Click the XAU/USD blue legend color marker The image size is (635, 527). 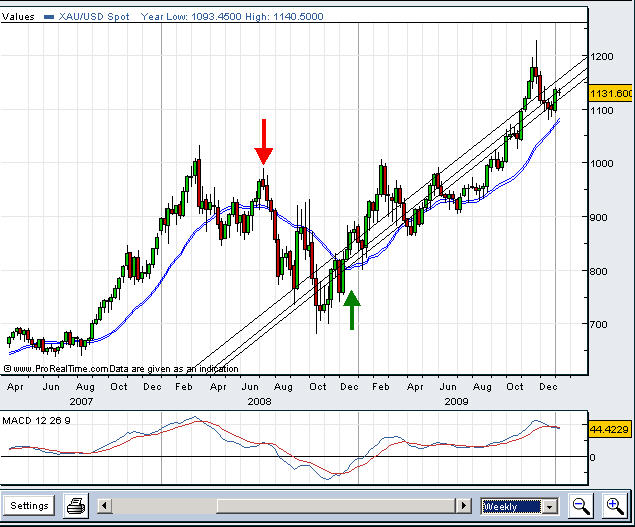pyautogui.click(x=49, y=17)
